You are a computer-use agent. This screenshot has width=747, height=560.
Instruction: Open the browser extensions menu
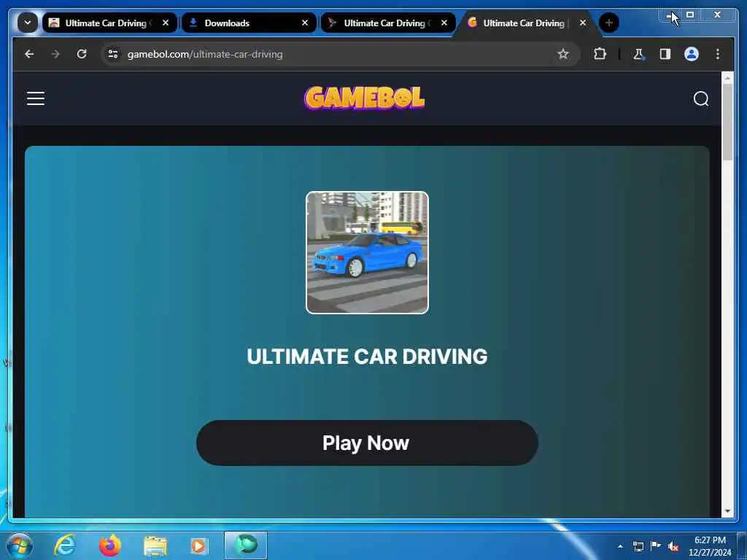click(x=600, y=54)
